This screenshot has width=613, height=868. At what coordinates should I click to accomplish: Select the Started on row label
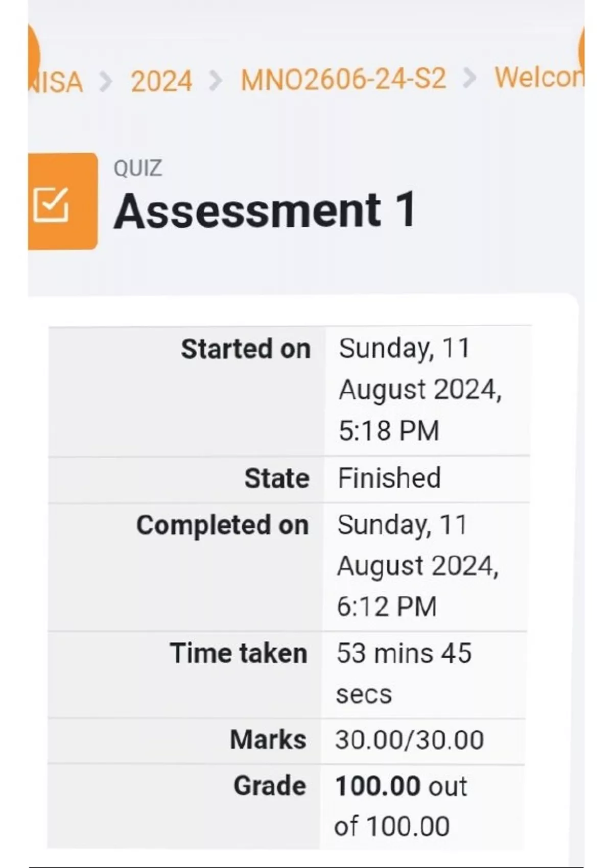pyautogui.click(x=246, y=349)
